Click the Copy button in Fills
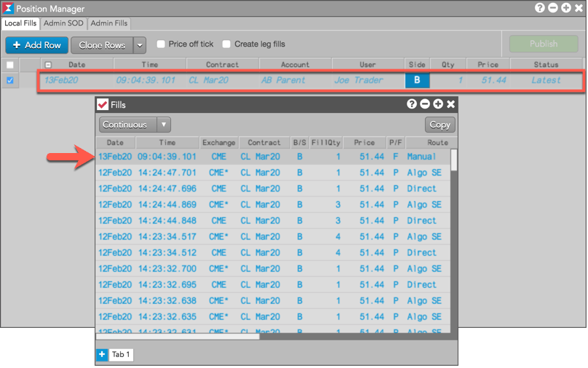588x368 pixels. coord(440,125)
